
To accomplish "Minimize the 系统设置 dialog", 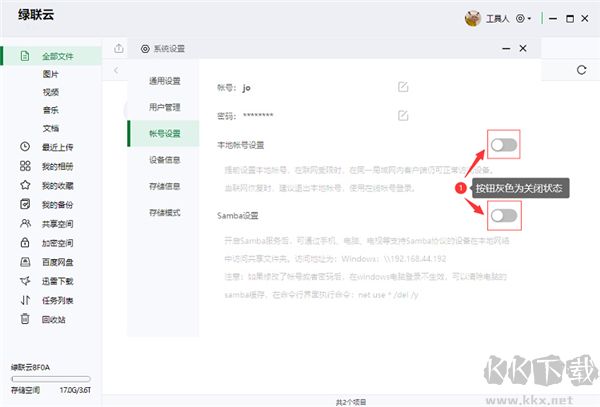I will click(x=506, y=49).
